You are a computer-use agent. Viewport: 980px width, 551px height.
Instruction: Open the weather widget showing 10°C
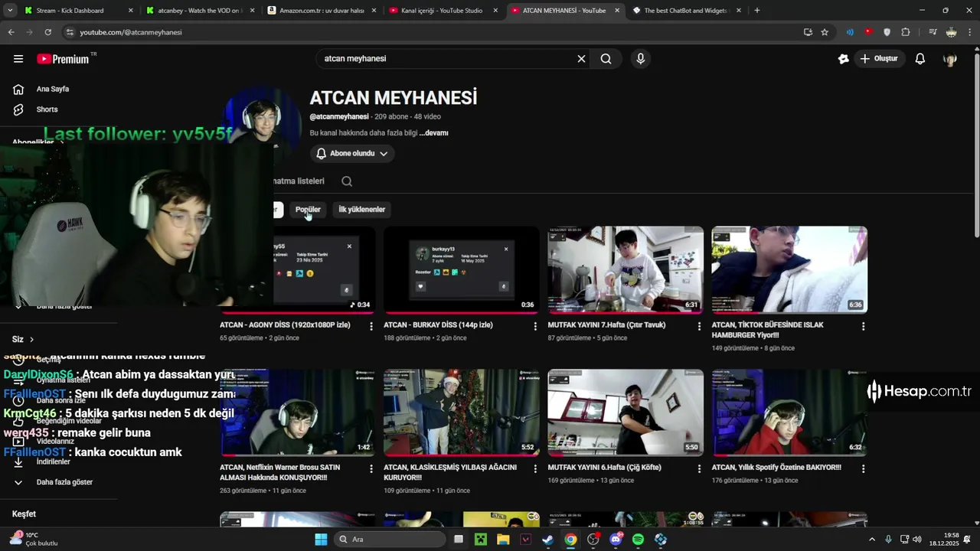tap(34, 540)
